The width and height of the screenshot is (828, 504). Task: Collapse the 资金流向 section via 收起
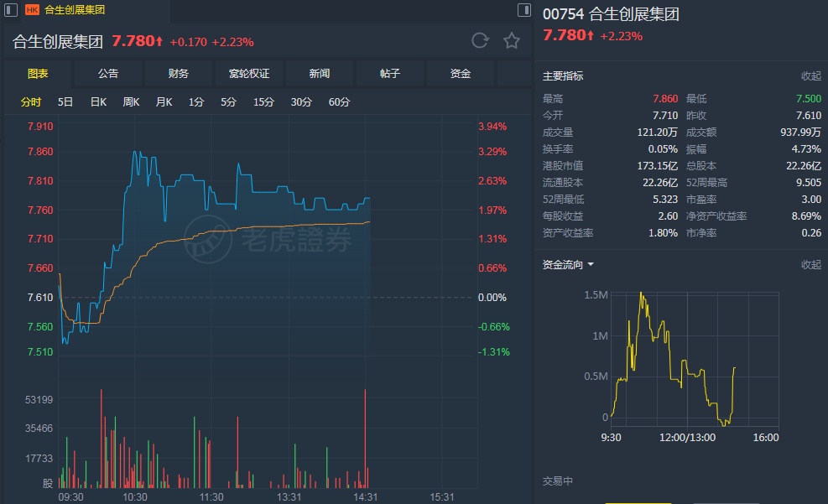(811, 264)
